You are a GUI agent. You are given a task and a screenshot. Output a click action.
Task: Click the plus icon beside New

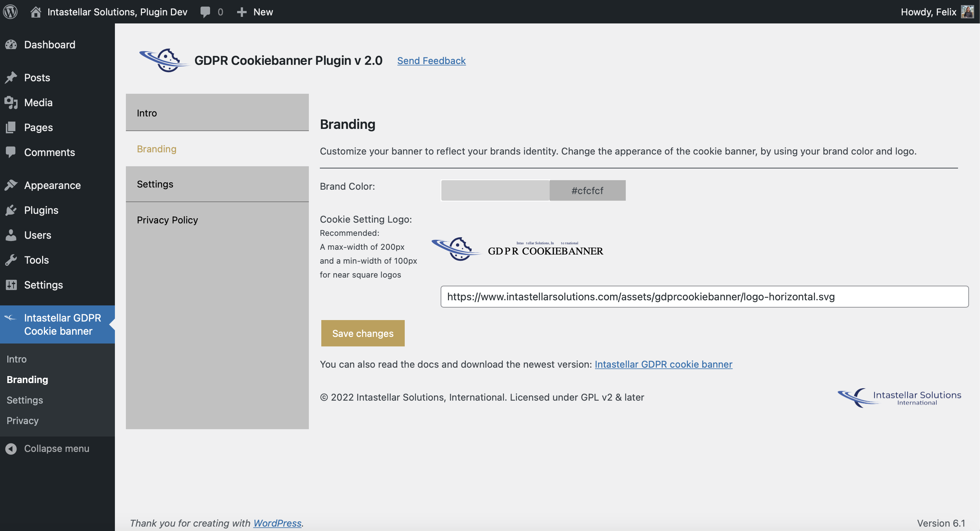242,12
